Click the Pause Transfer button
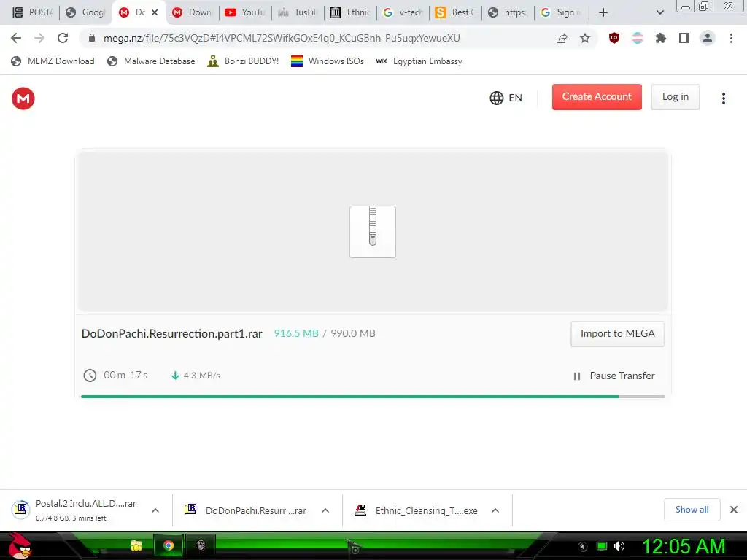This screenshot has width=747, height=560. pos(614,376)
